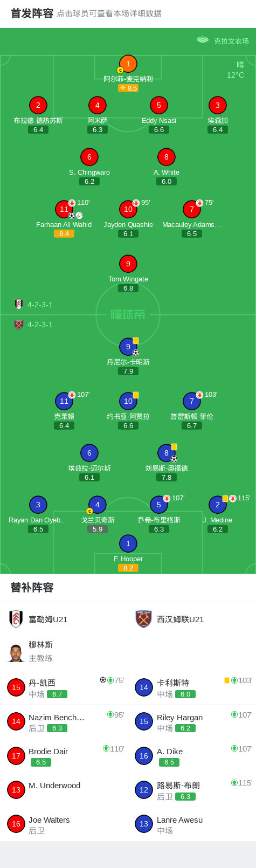Open player number 8 刘易斯-奥福德 details
Image resolution: width=256 pixels, height=868 pixels.
pyautogui.click(x=167, y=453)
